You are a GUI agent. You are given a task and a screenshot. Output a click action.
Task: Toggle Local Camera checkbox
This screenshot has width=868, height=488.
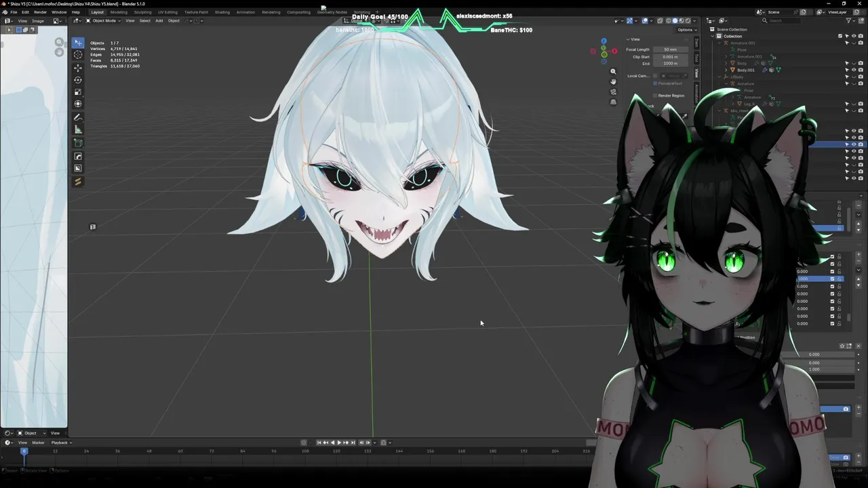pyautogui.click(x=655, y=76)
